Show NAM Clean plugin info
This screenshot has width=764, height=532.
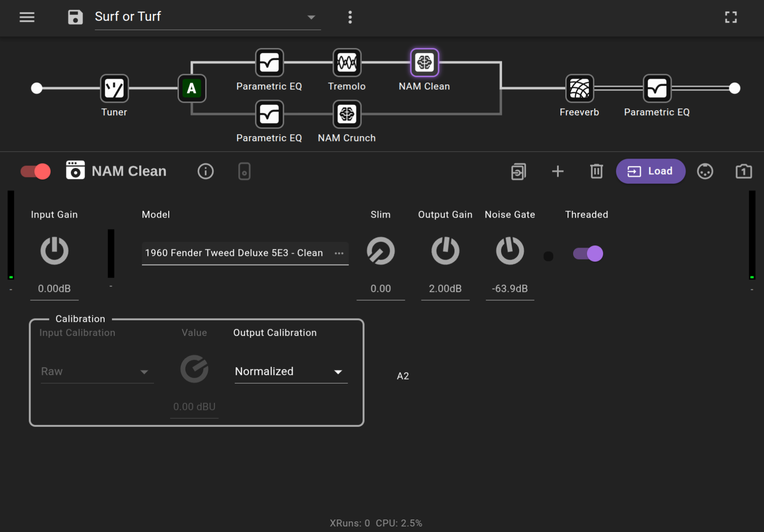coord(206,171)
